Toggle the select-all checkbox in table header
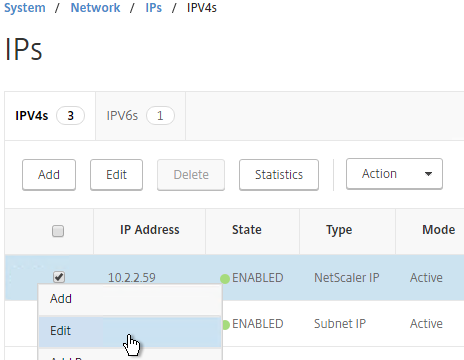Screen dimensions: 464x360 [58, 231]
